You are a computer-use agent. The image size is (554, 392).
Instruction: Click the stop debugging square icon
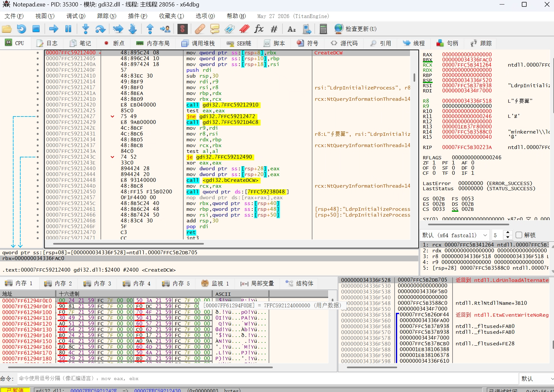[36, 29]
